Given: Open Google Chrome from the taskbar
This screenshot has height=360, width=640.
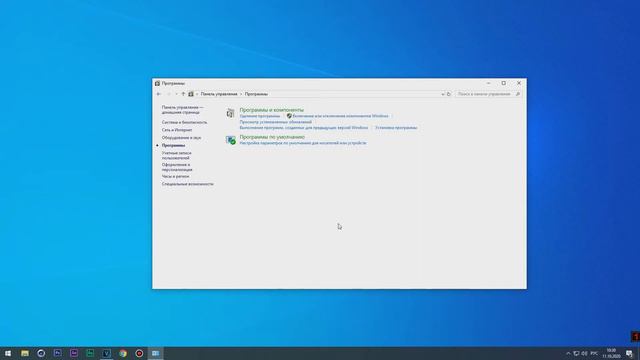Looking at the screenshot, I should coord(123,353).
